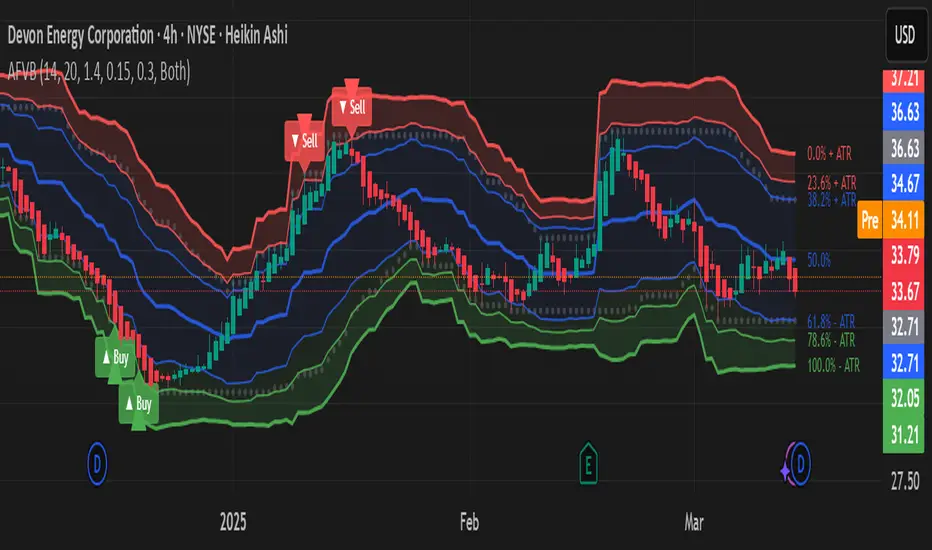Click the lowest Buy signal label
This screenshot has width=932, height=550.
[x=138, y=404]
